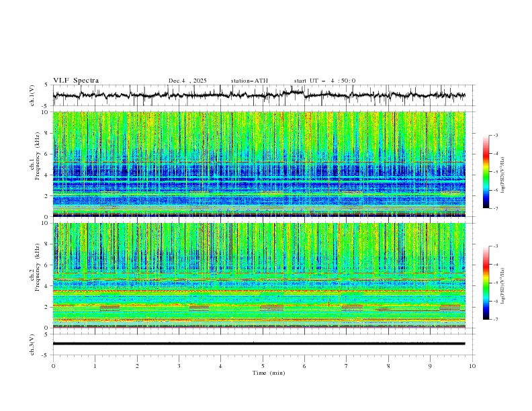Click the time axis tick label '0'
This screenshot has width=532, height=411.
tap(53, 366)
